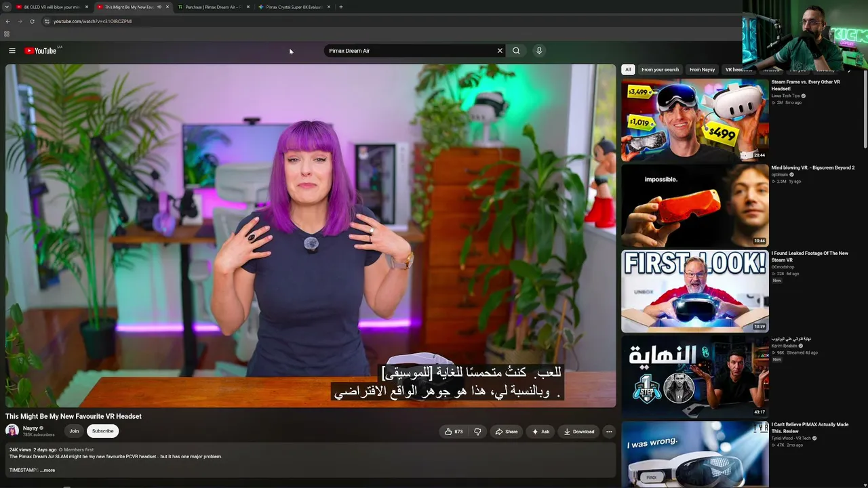Open 'I Can't Believe PIMAX Actually Made This' title
The width and height of the screenshot is (868, 488).
coord(810,428)
